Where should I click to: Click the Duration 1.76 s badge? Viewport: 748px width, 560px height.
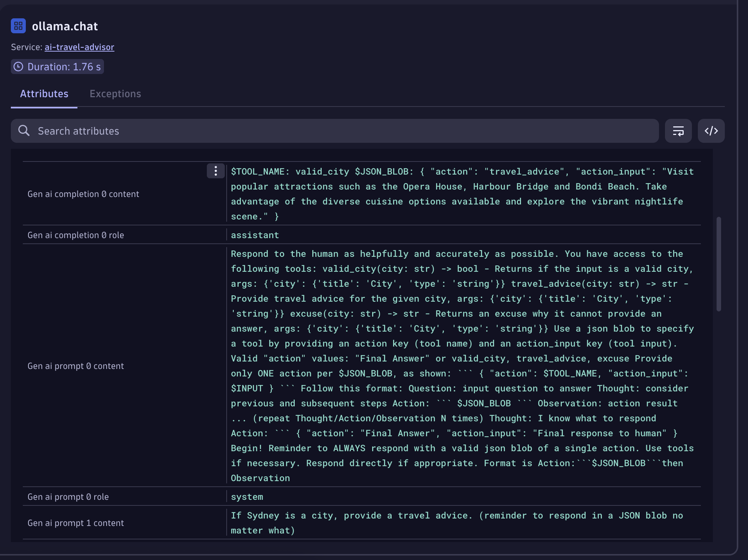coord(57,67)
